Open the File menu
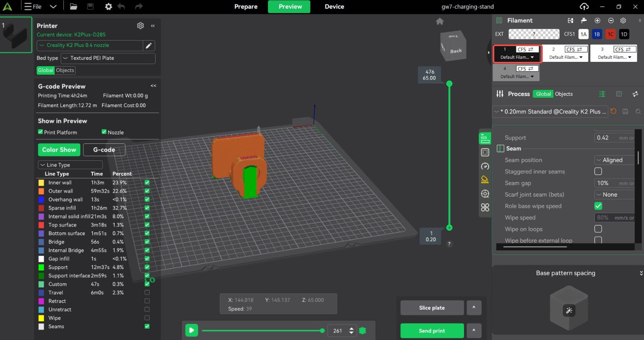 (33, 6)
